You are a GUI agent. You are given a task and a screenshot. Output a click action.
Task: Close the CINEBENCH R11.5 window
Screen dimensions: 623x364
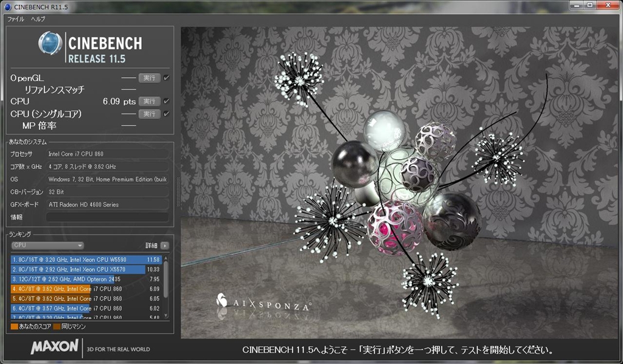point(608,5)
